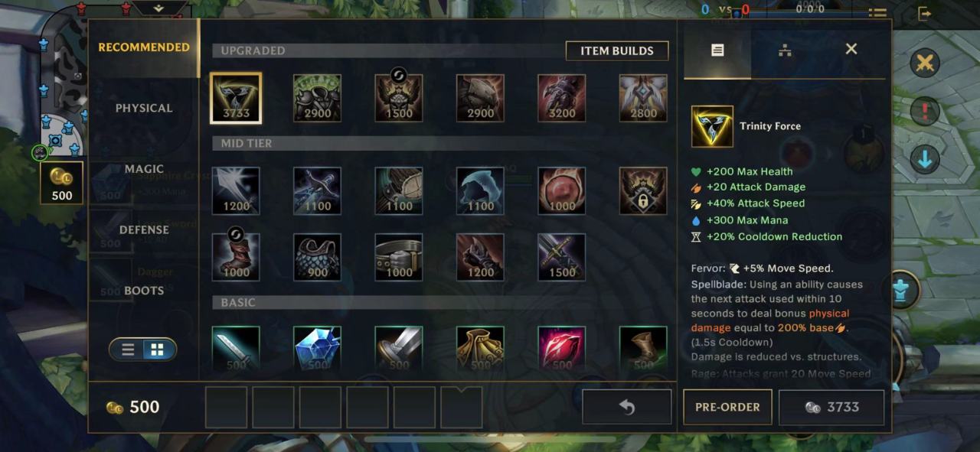This screenshot has width=980, height=452.
Task: Switch to list view layout
Action: (129, 350)
